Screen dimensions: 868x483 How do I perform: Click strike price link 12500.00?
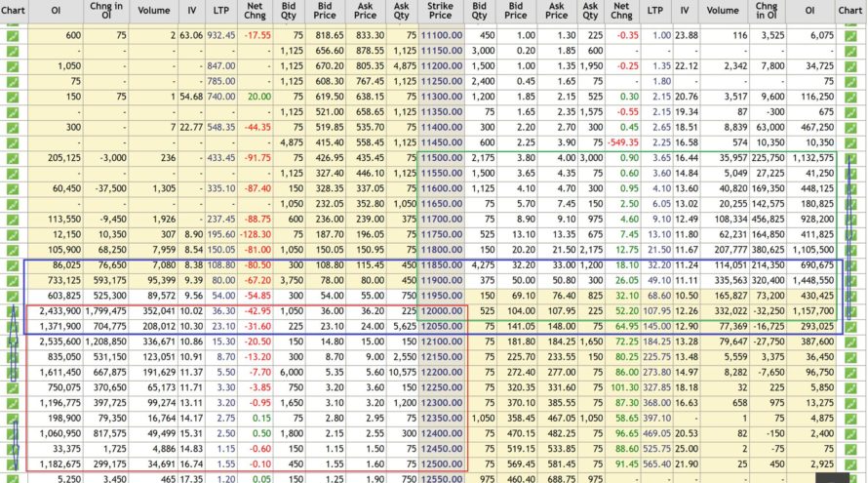(x=442, y=464)
